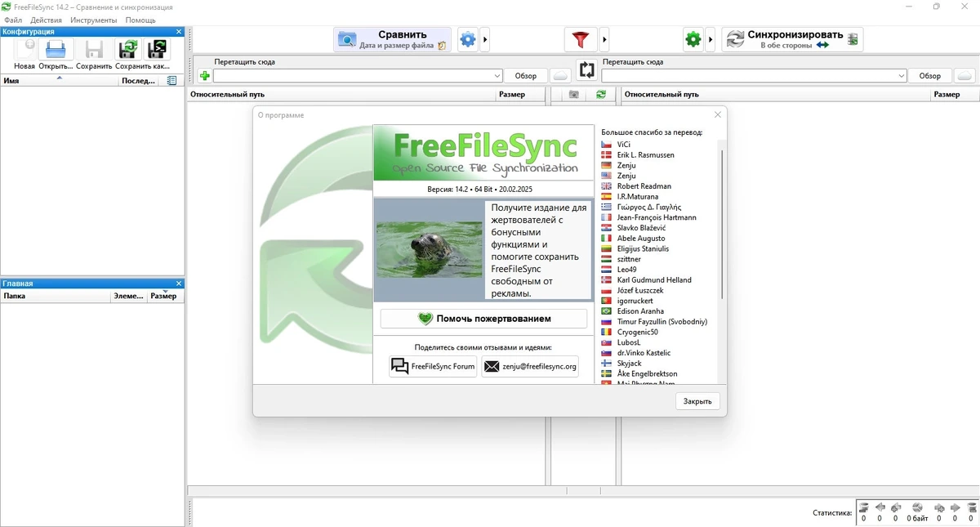The width and height of the screenshot is (980, 527).
Task: Click the category view icon in middle column
Action: [x=573, y=95]
